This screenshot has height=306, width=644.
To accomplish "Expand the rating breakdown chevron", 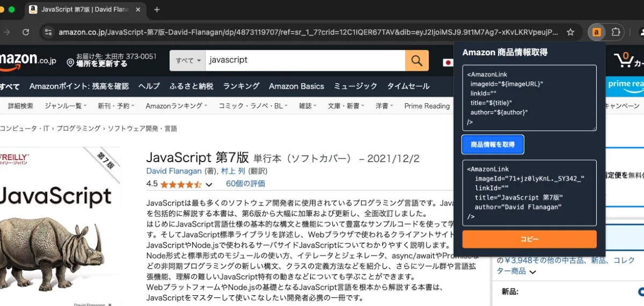I will coord(209,185).
